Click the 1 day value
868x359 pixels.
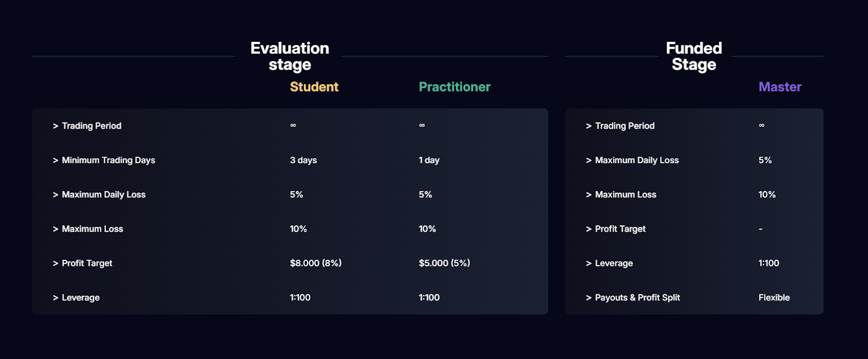coord(429,160)
